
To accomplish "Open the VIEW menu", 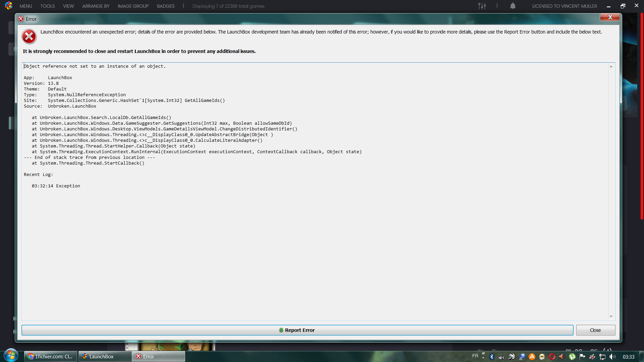I will pos(68,6).
